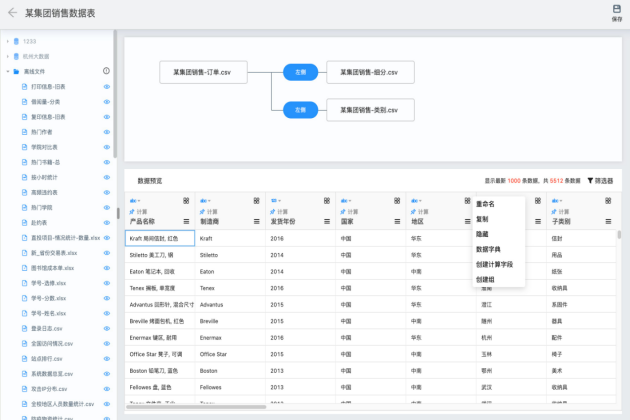Open the grid icon in 制造商 column

(256, 201)
